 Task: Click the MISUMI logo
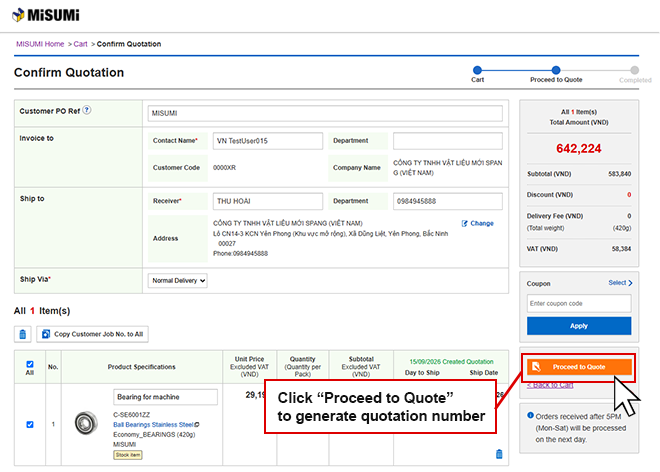click(x=45, y=15)
